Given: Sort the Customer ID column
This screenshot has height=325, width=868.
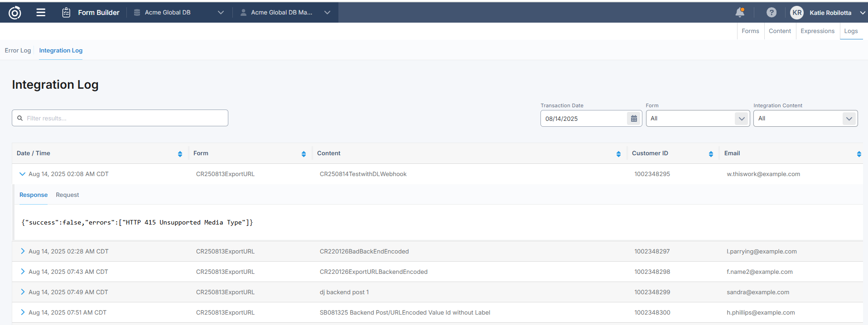Looking at the screenshot, I should click(x=711, y=154).
